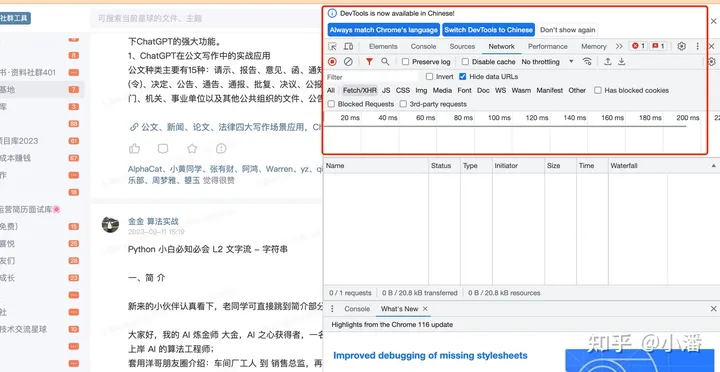
Task: Enable Preserve log checkbox
Action: (x=405, y=62)
